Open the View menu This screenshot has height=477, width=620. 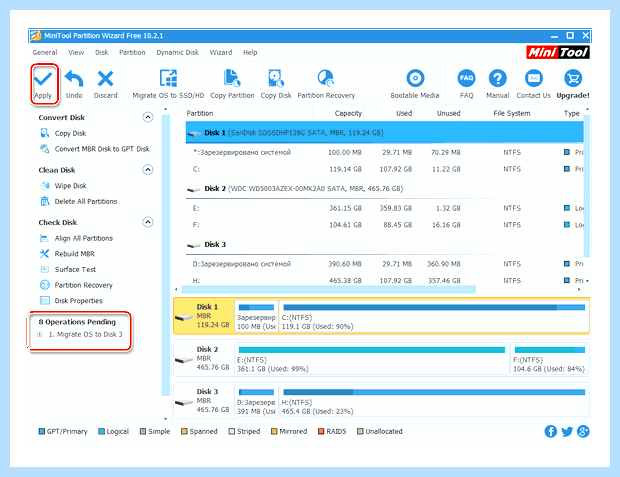(x=76, y=53)
